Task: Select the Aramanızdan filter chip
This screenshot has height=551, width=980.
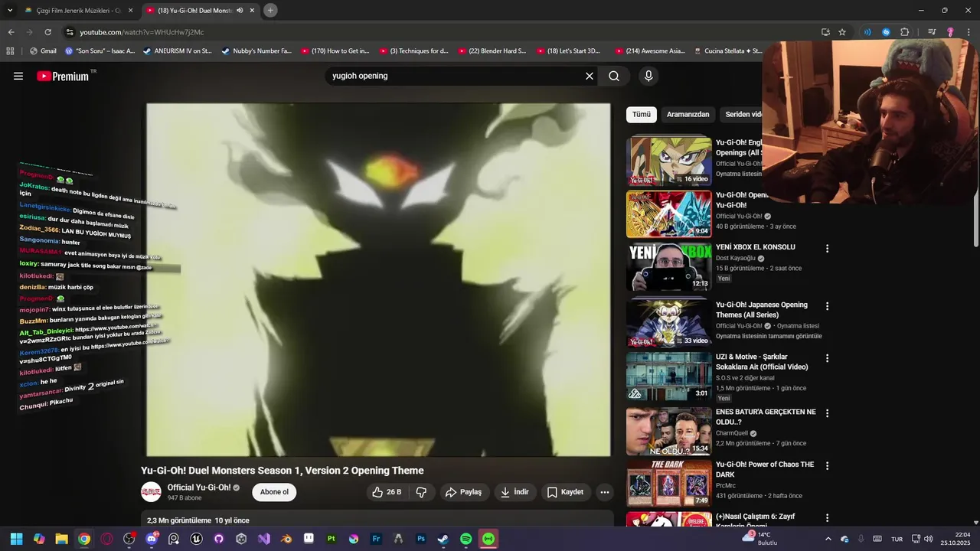Action: [688, 114]
